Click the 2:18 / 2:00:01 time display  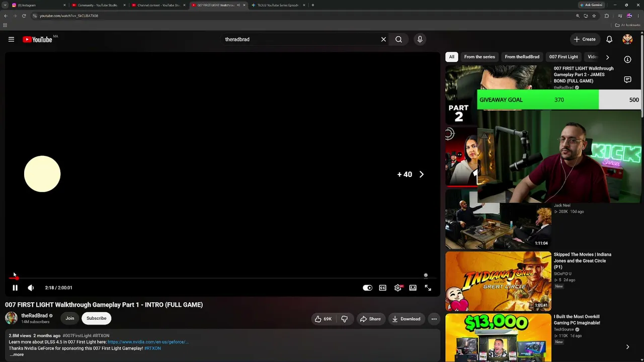58,288
